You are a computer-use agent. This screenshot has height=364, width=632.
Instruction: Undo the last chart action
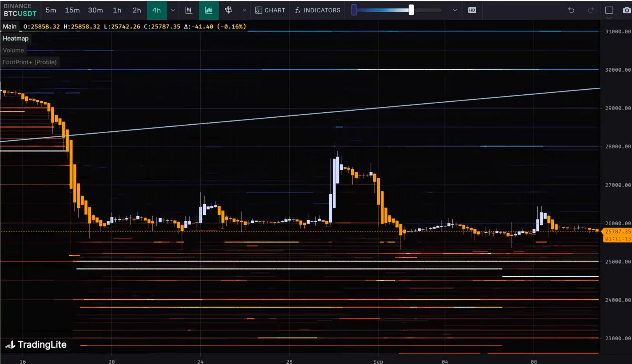click(571, 10)
